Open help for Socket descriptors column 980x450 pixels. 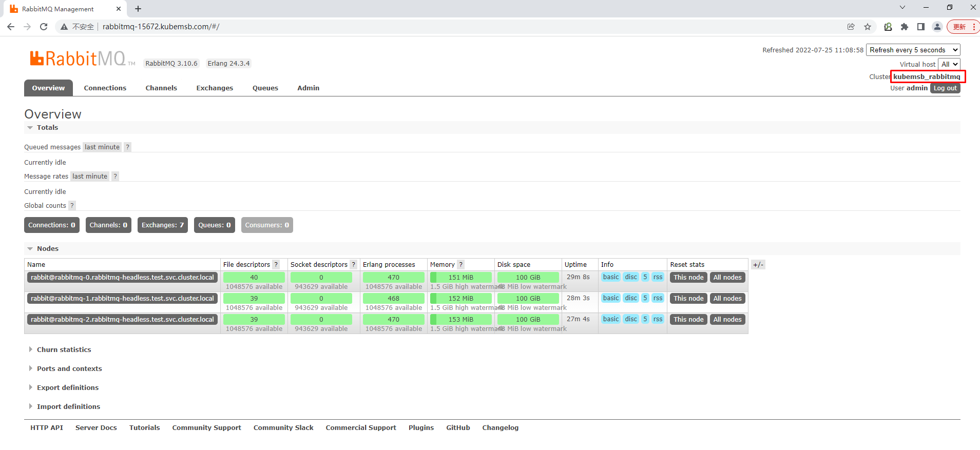(354, 265)
